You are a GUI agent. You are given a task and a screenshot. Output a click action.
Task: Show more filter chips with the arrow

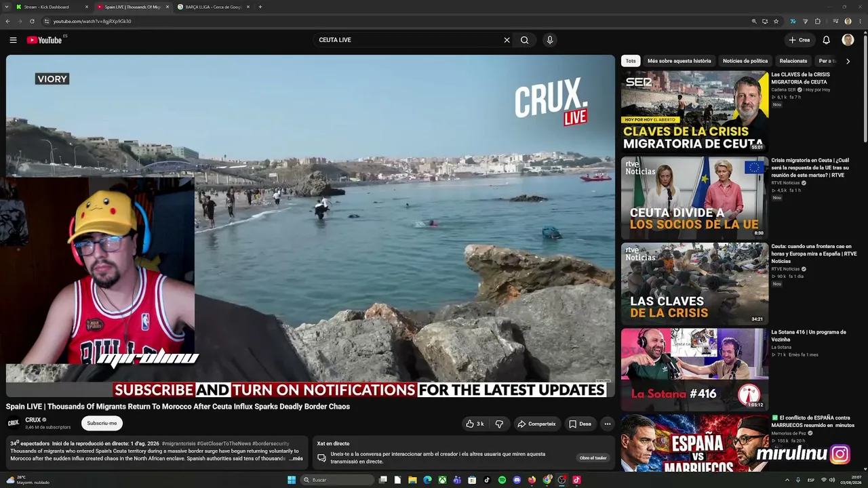coord(848,61)
